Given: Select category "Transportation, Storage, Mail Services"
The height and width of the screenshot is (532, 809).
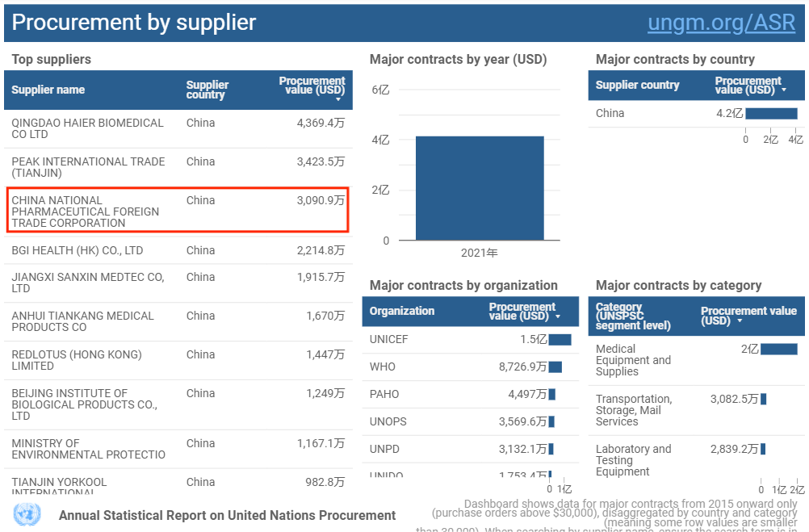Looking at the screenshot, I should click(x=634, y=410).
